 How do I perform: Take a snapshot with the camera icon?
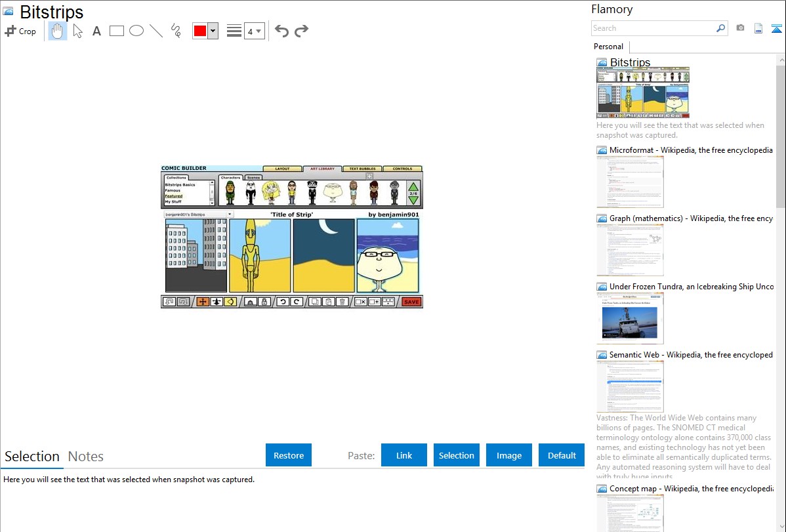point(740,28)
